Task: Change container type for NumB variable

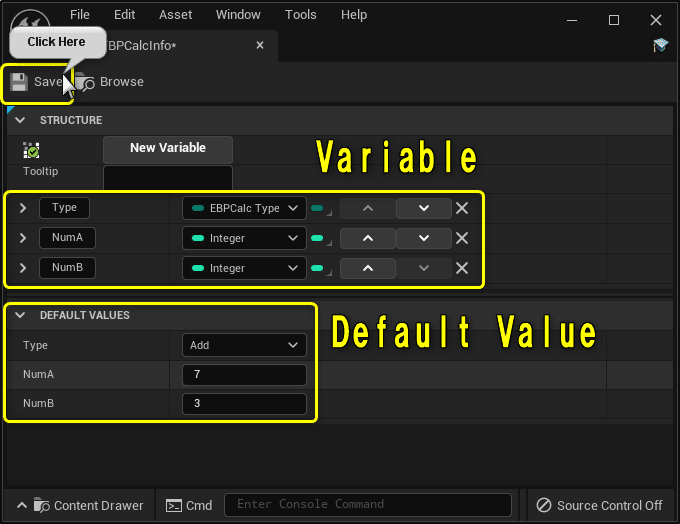Action: [321, 269]
